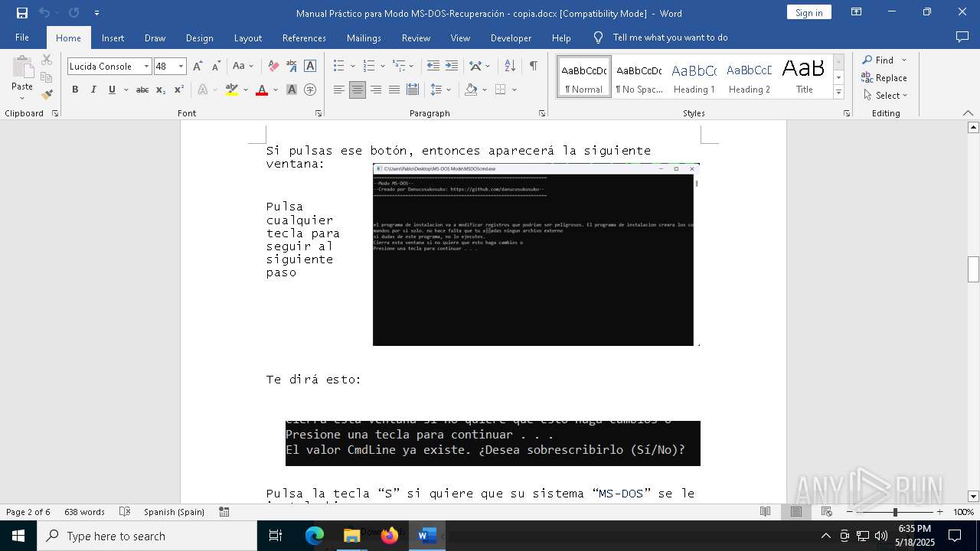This screenshot has height=551, width=980.
Task: Apply the No Spacing style
Action: click(x=639, y=77)
